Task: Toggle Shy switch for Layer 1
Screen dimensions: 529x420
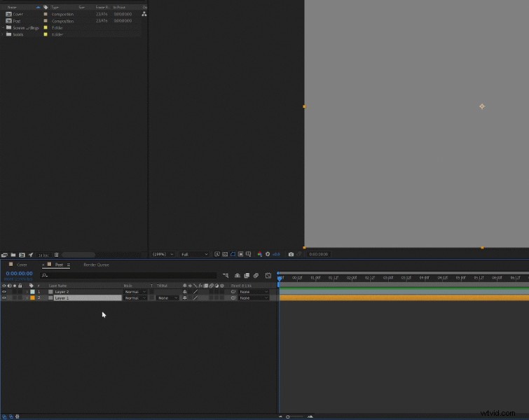Action: click(x=184, y=298)
